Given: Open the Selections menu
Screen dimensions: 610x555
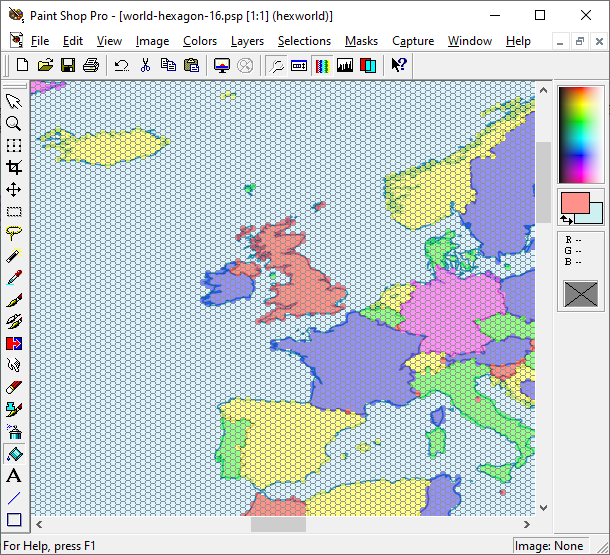Looking at the screenshot, I should 304,41.
